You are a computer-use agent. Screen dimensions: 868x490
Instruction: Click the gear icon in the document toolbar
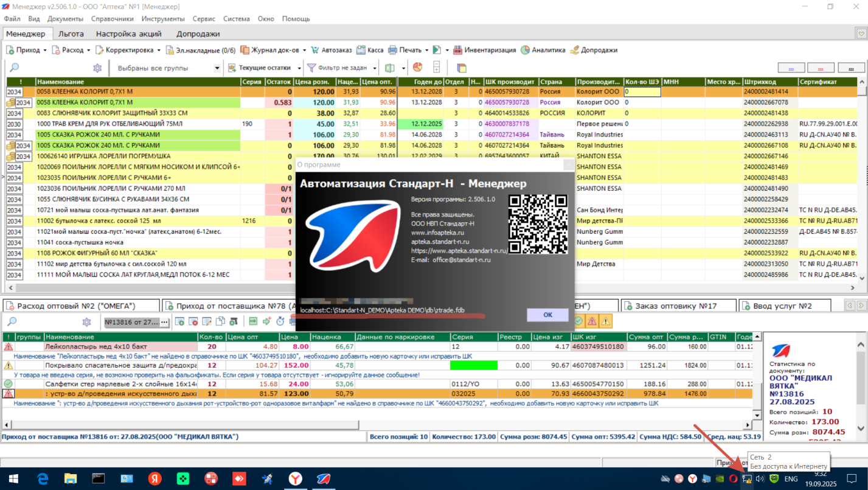[x=87, y=321]
